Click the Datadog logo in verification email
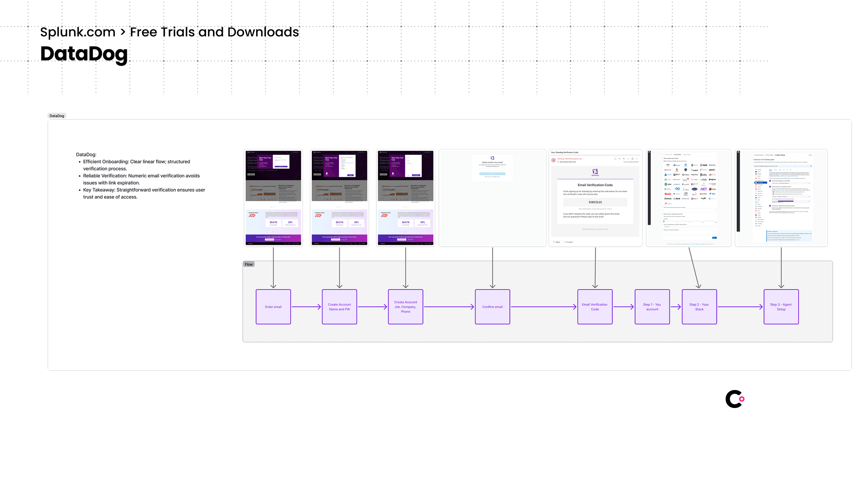This screenshot has height=486, width=868. coord(595,172)
